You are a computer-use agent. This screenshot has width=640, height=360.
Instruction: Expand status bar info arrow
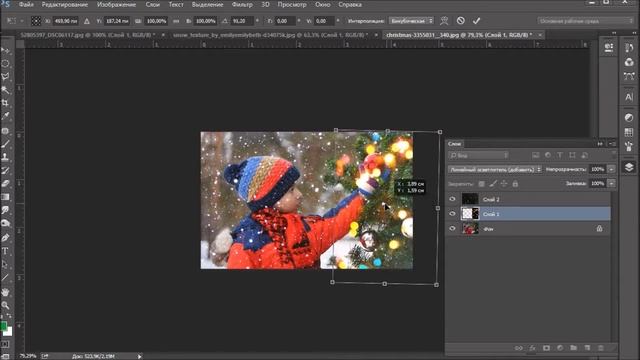[x=139, y=356]
